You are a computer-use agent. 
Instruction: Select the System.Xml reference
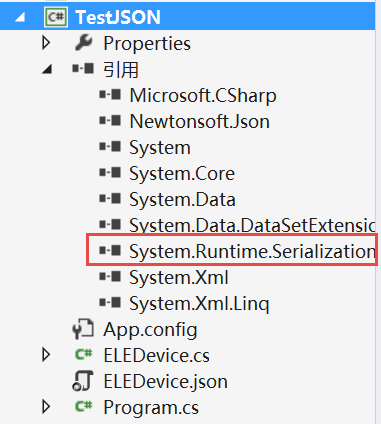179,277
